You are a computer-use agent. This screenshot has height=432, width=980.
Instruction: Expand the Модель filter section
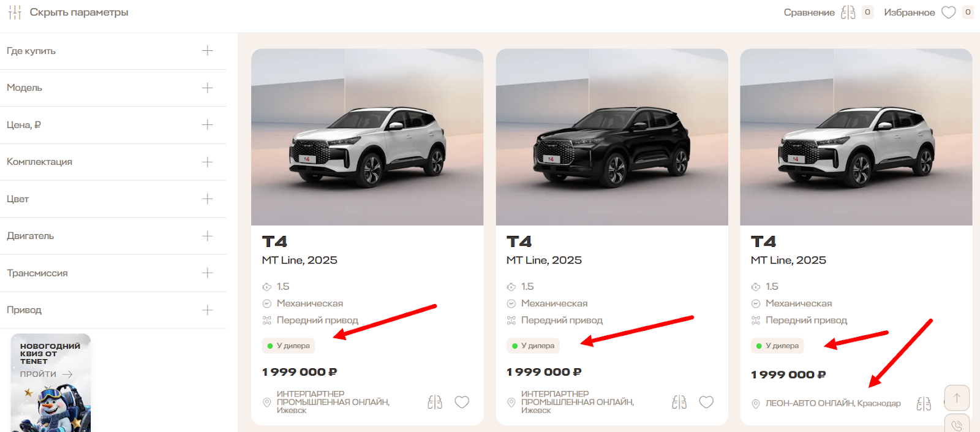208,88
